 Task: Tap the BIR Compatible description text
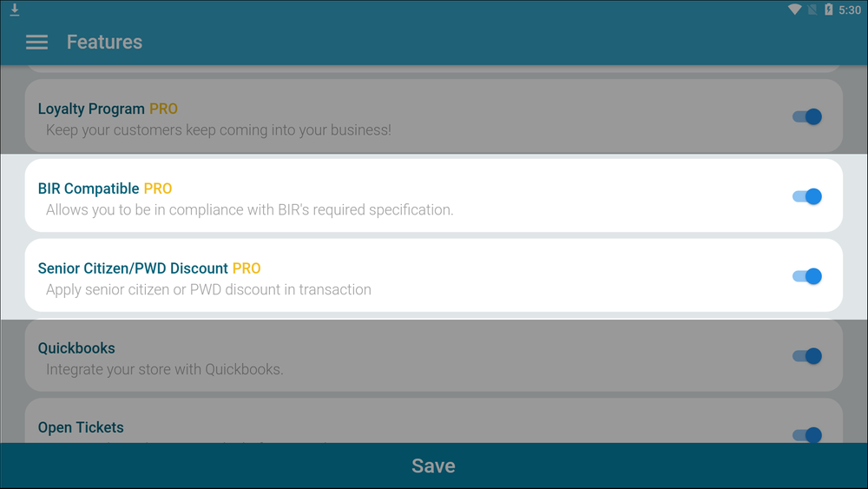tap(250, 210)
